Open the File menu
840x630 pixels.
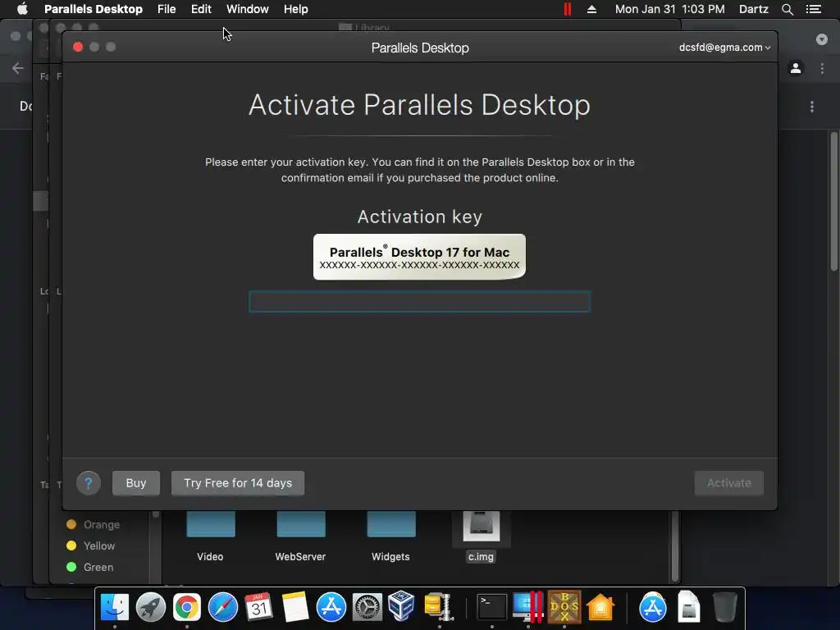pyautogui.click(x=167, y=9)
